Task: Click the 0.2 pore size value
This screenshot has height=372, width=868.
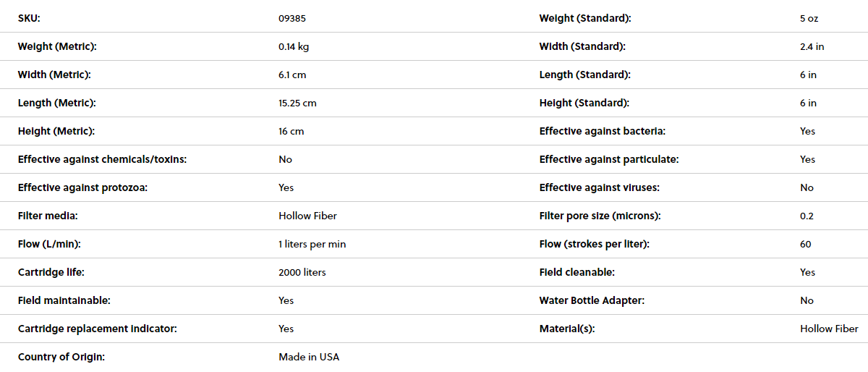Action: pos(806,216)
